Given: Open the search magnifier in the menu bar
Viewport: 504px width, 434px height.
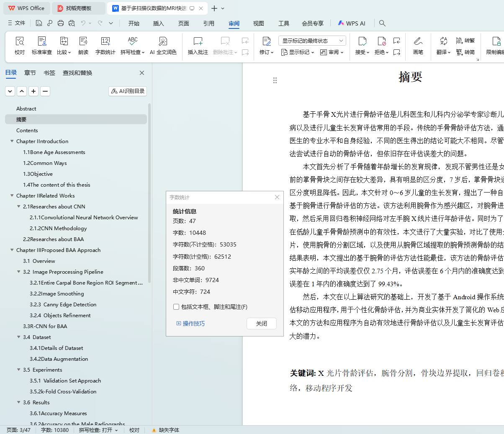Looking at the screenshot, I should click(382, 23).
